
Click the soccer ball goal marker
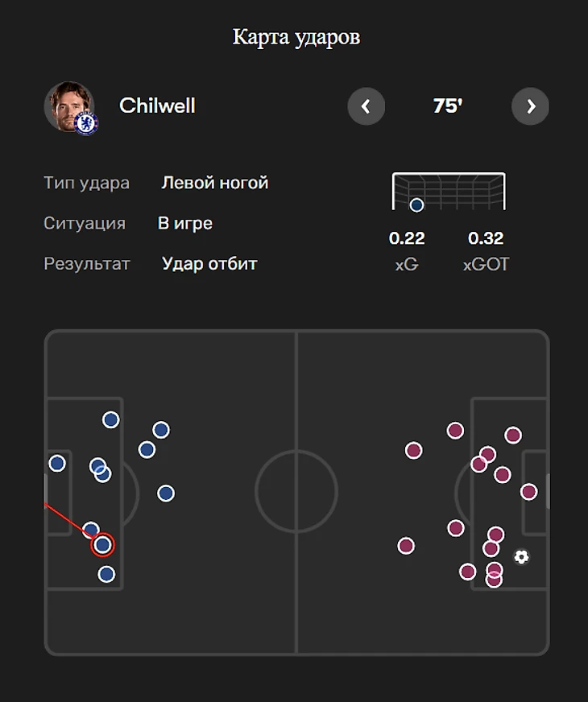coord(521,556)
